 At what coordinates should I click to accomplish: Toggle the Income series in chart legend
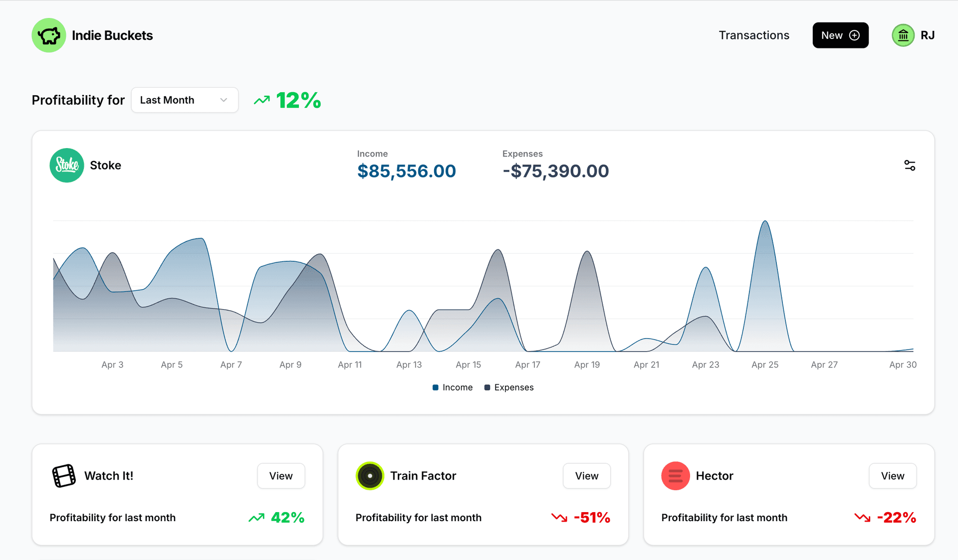click(x=453, y=387)
